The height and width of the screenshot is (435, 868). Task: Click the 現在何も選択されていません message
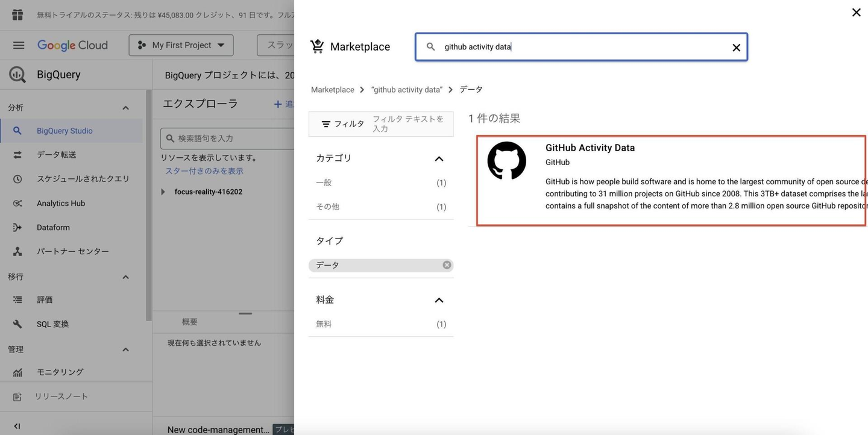click(215, 343)
